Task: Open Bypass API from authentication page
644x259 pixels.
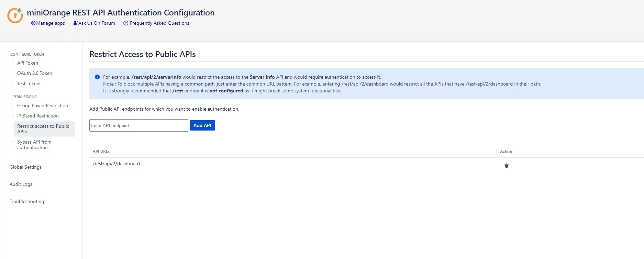Action: pyautogui.click(x=34, y=145)
